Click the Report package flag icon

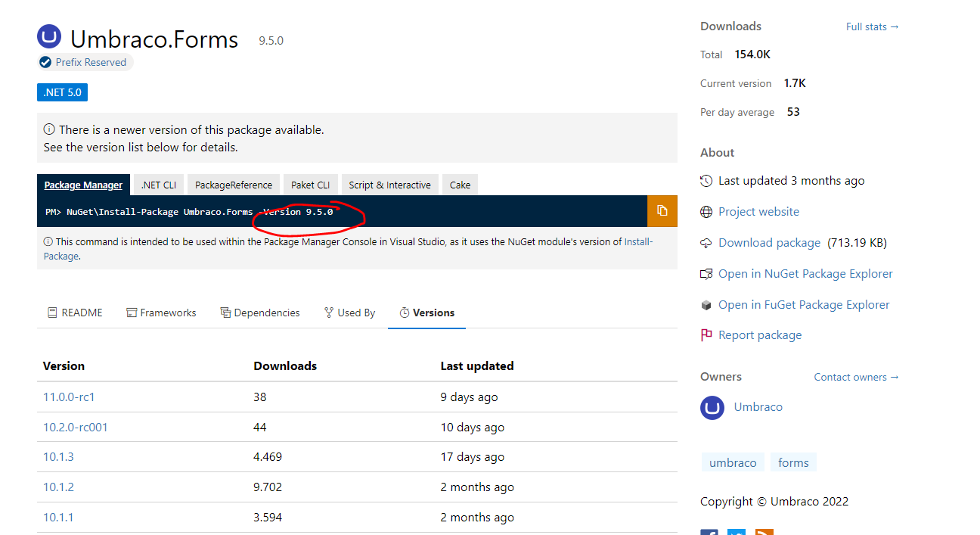(x=706, y=335)
